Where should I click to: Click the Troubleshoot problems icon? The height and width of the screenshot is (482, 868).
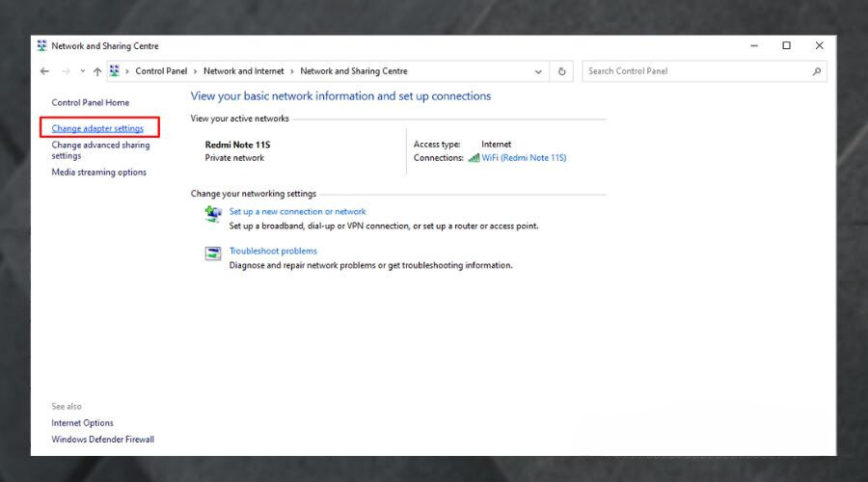pyautogui.click(x=213, y=254)
